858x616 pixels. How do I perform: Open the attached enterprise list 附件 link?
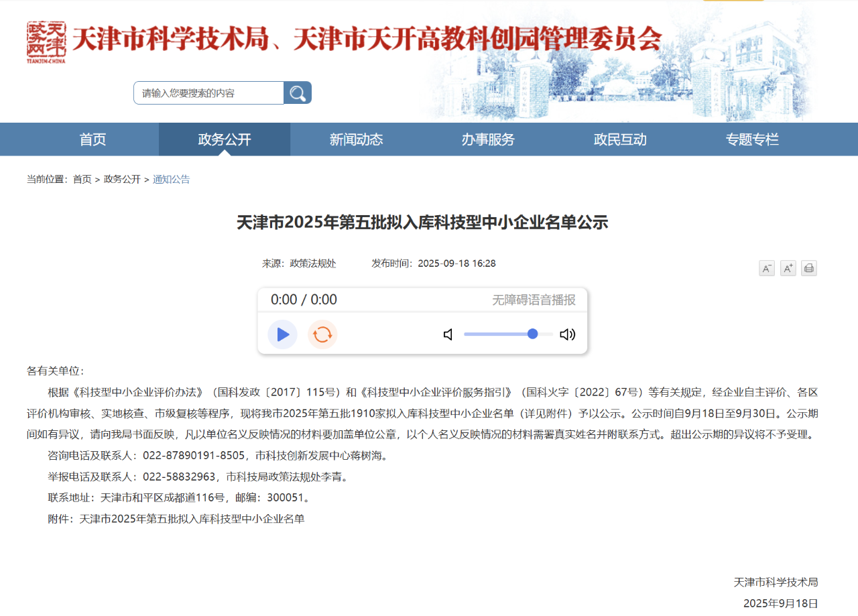click(192, 518)
